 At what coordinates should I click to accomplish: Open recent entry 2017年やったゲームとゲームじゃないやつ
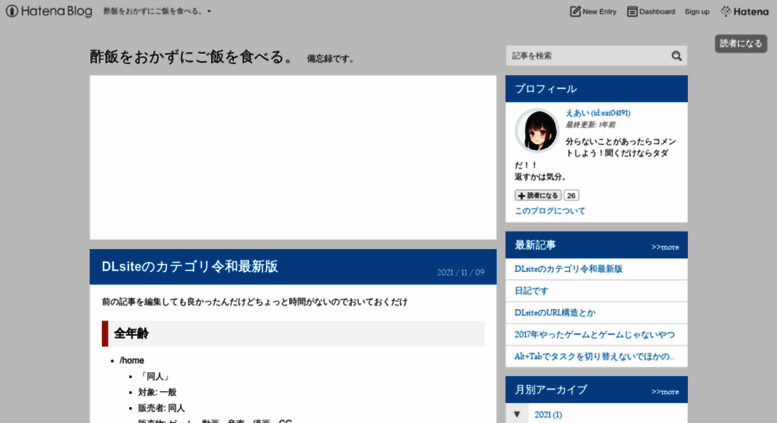[594, 334]
